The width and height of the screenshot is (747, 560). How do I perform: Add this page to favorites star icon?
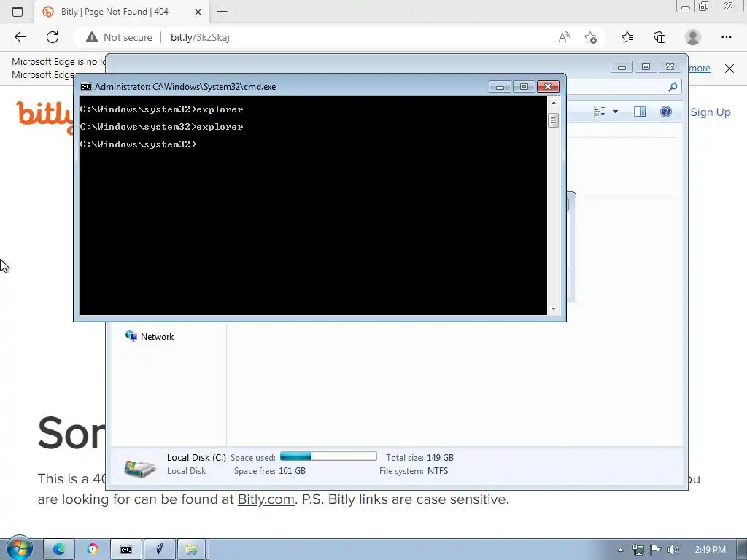click(x=590, y=37)
